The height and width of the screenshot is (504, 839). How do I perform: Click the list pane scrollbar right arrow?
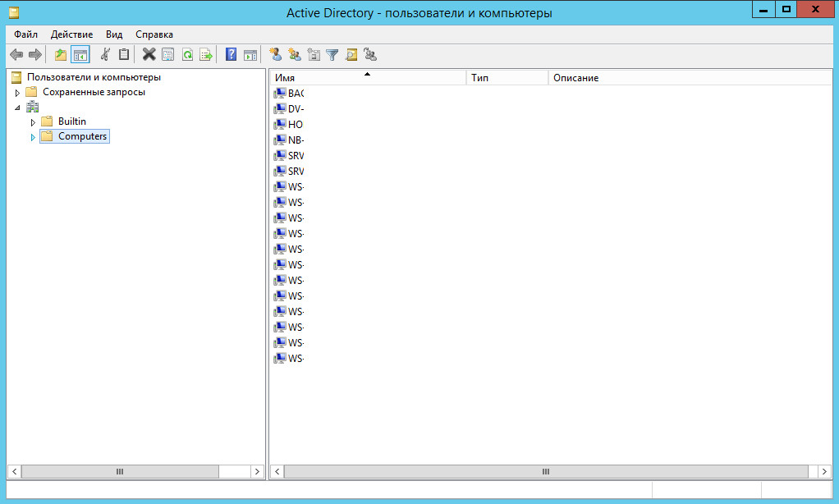(824, 471)
